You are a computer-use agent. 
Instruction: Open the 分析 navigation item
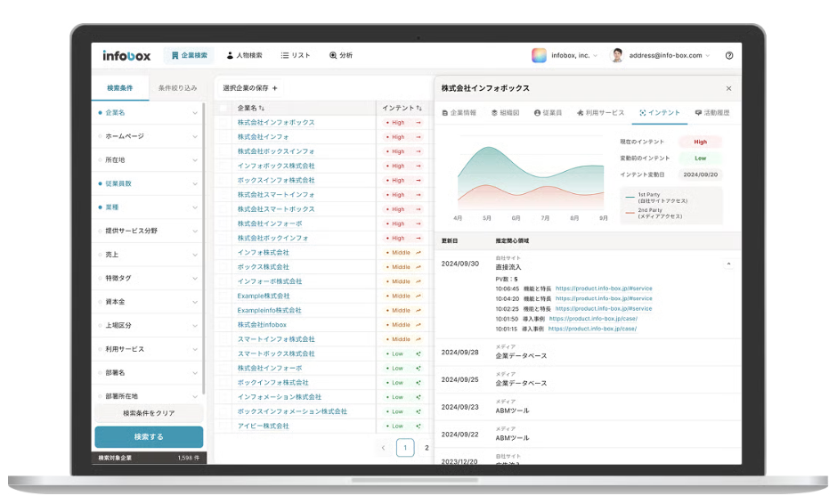pyautogui.click(x=340, y=55)
